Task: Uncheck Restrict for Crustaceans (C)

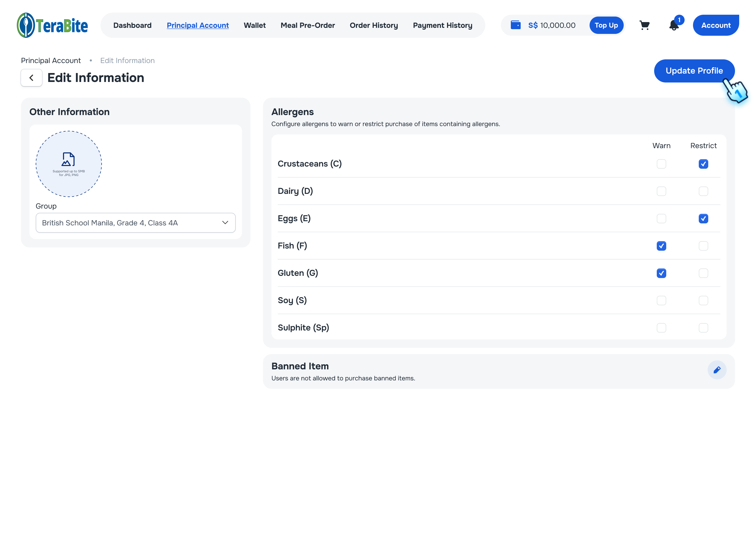Action: (x=703, y=164)
